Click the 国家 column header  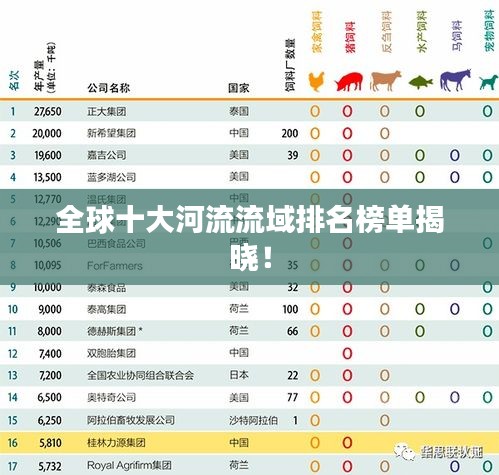coord(239,88)
